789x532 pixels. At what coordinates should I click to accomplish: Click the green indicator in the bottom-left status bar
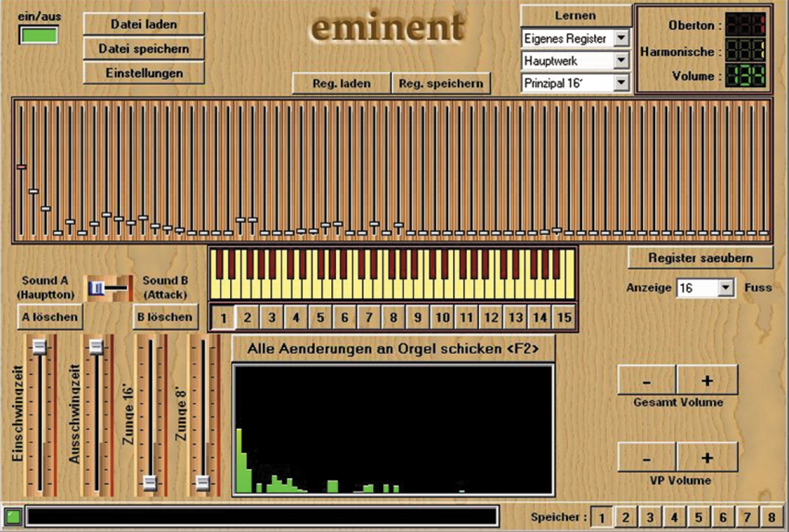click(x=13, y=516)
